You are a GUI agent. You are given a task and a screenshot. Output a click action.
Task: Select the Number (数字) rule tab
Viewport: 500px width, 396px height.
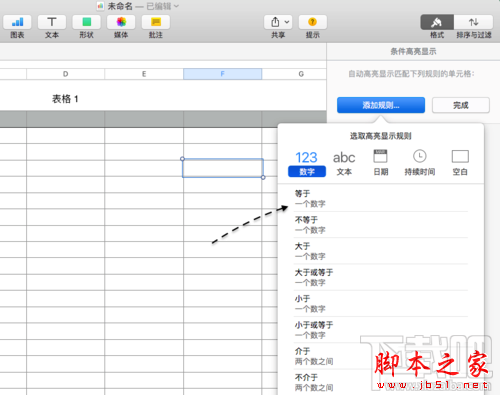(x=307, y=163)
